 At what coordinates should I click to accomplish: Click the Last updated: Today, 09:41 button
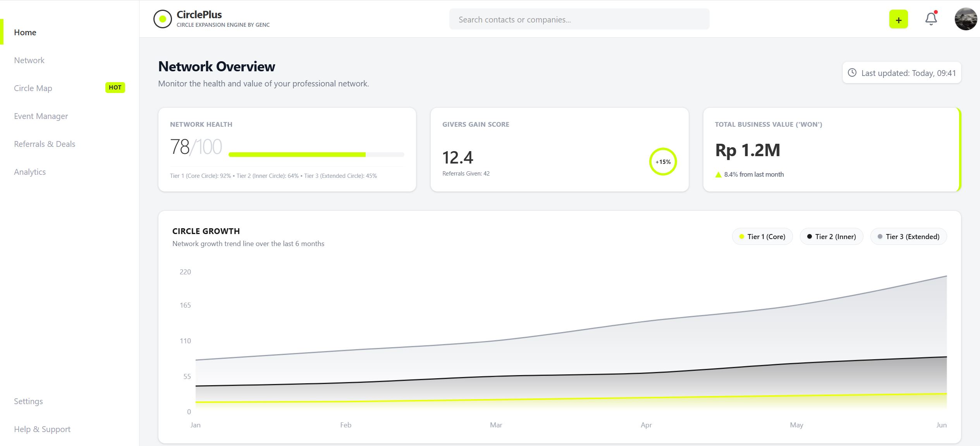pyautogui.click(x=901, y=73)
